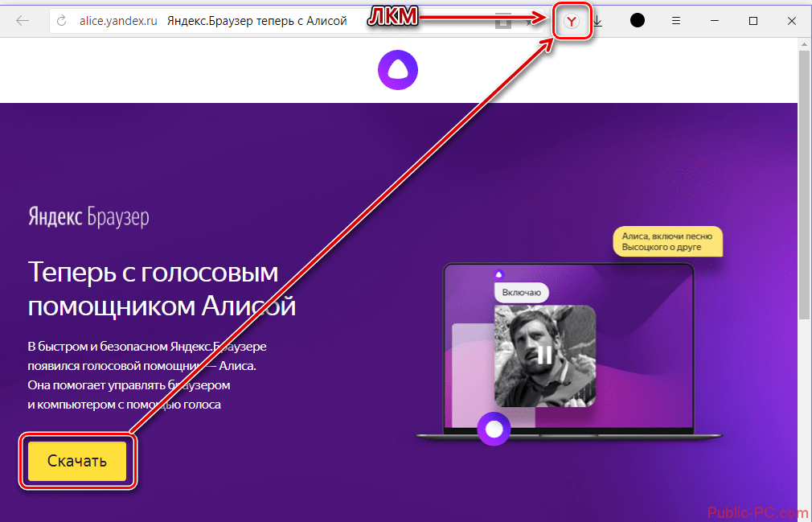Minimize the browser window

click(x=715, y=21)
